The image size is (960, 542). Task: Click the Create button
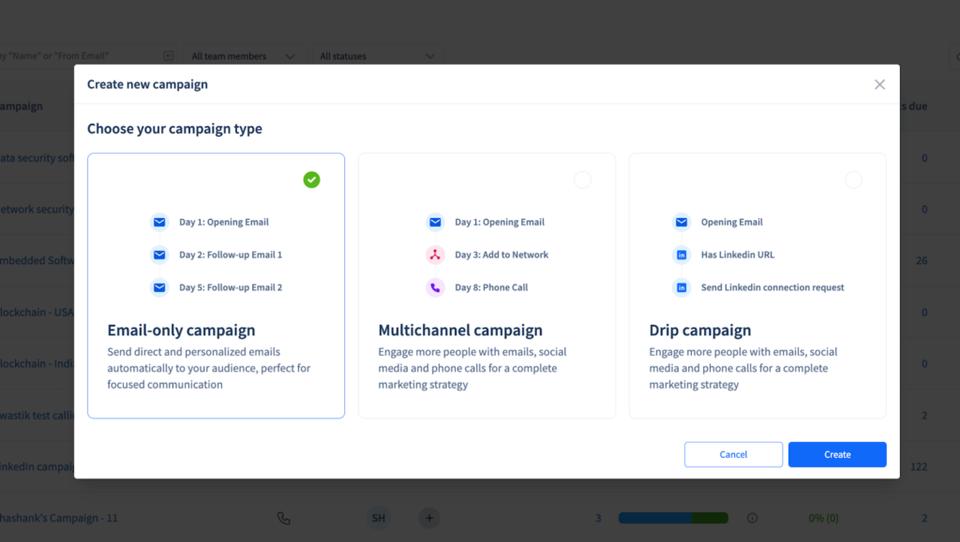837,454
